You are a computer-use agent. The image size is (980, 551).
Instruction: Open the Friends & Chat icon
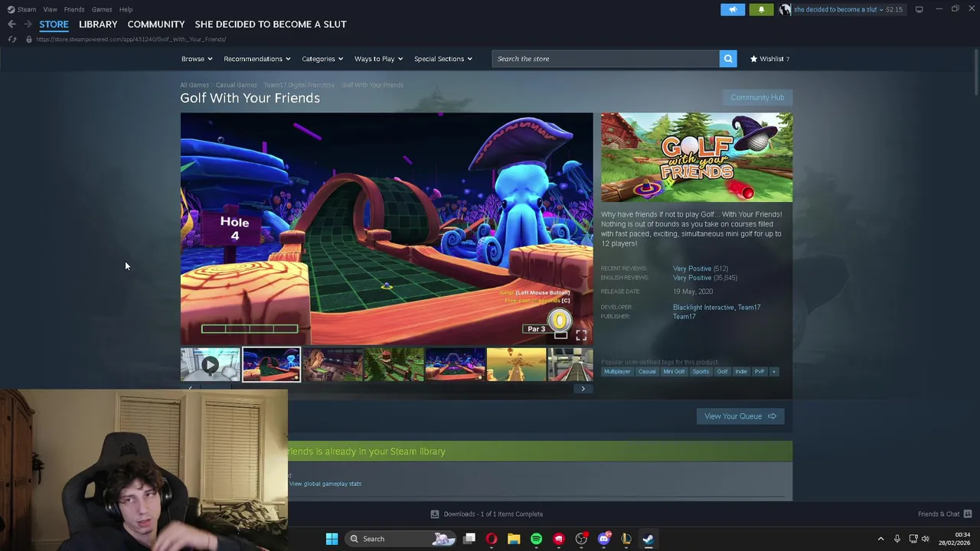[968, 514]
